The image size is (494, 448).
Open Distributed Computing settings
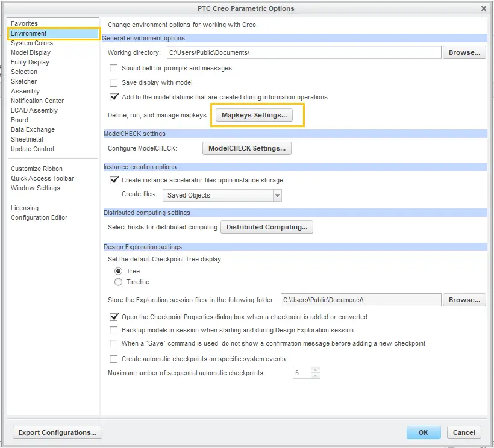tap(266, 227)
